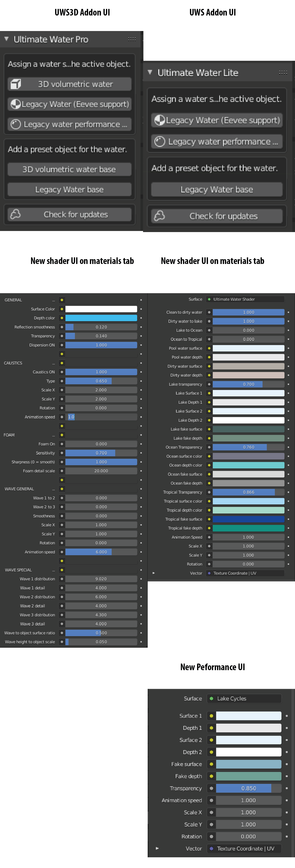Viewport: 295px width, 868px height.
Task: Click Legacy Water base in Pro panel
Action: [69, 189]
